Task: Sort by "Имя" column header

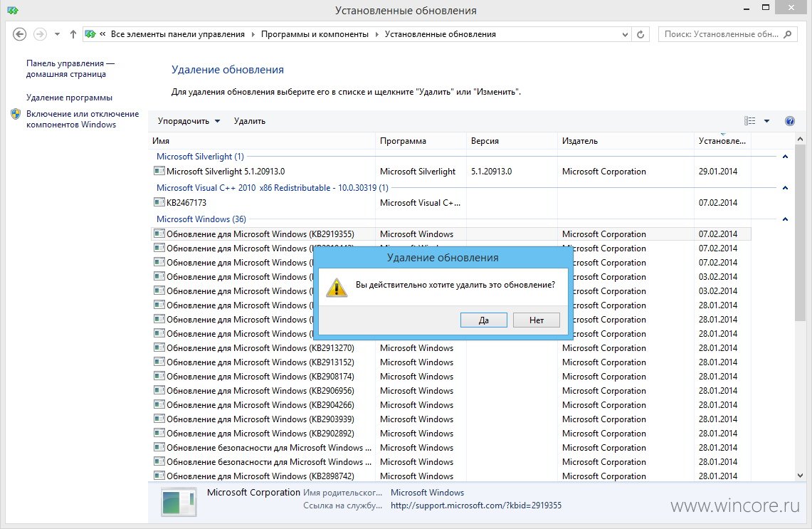Action: tap(261, 141)
